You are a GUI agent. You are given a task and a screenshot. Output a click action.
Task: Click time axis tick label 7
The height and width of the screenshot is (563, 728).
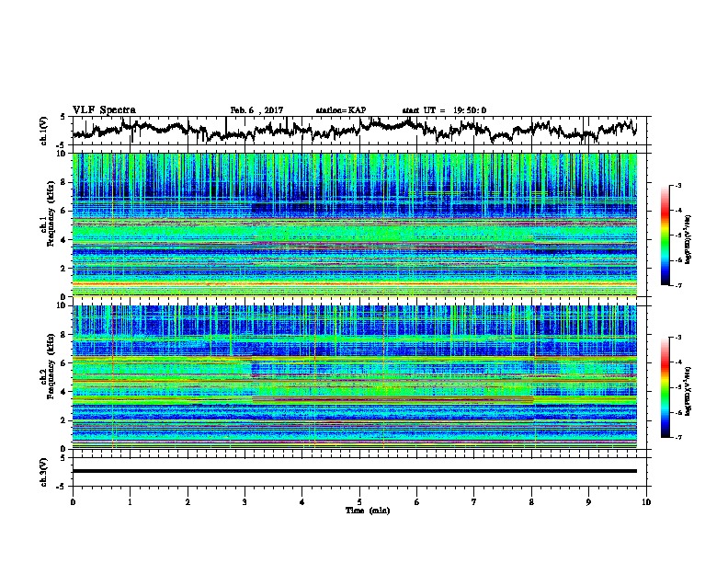point(474,502)
